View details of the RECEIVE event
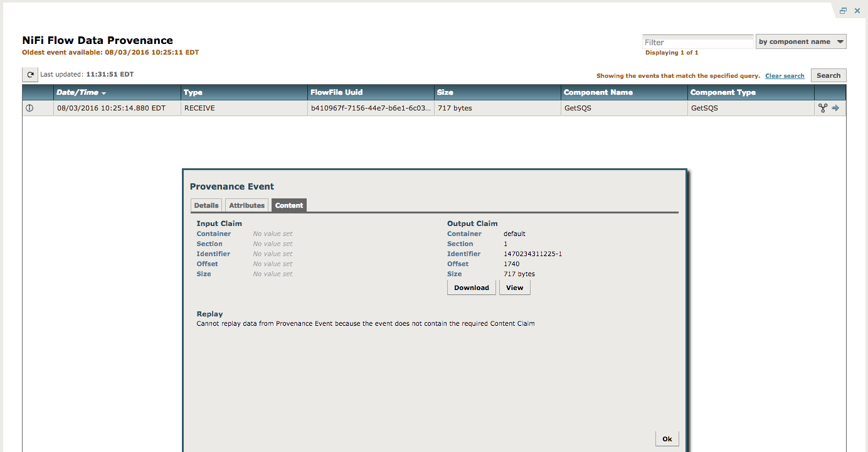This screenshot has width=868, height=452. (29, 107)
